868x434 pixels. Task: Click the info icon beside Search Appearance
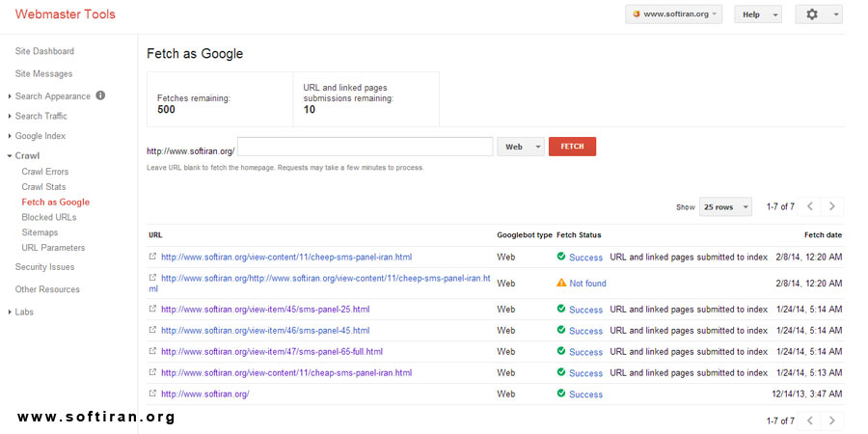click(100, 95)
